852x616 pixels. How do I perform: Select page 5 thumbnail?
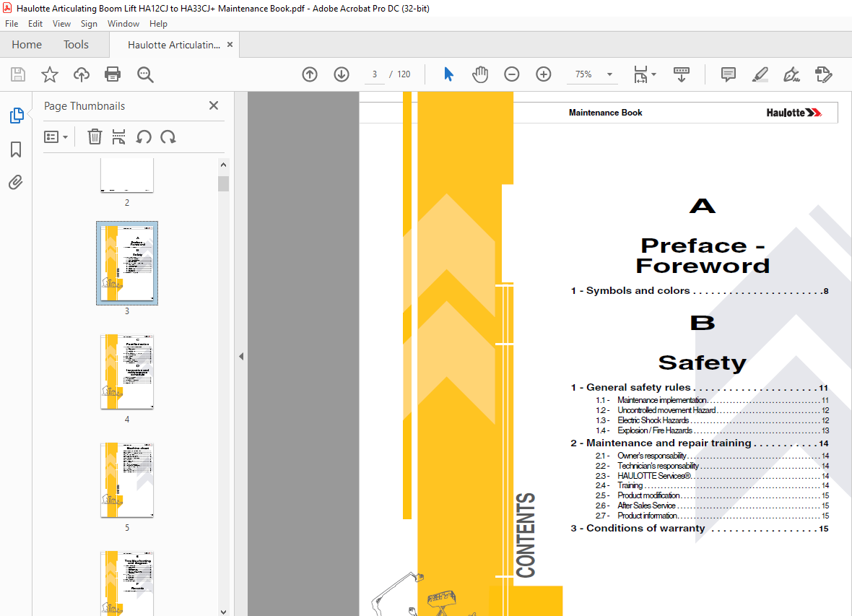click(x=126, y=480)
